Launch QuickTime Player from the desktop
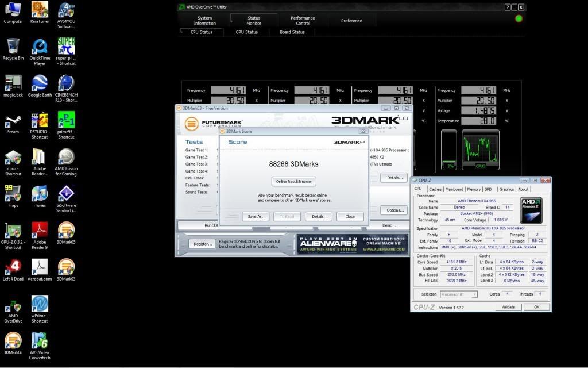This screenshot has width=588, height=368. pos(40,52)
